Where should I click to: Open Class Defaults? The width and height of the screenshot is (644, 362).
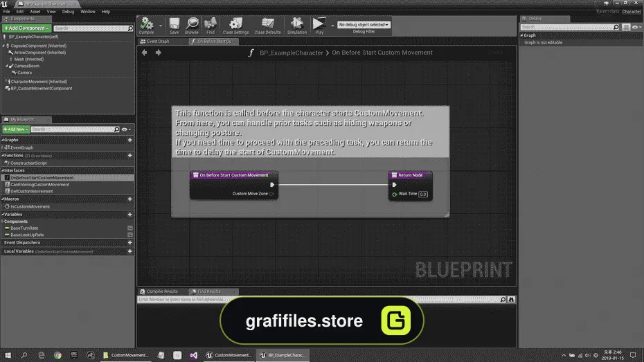tap(267, 26)
